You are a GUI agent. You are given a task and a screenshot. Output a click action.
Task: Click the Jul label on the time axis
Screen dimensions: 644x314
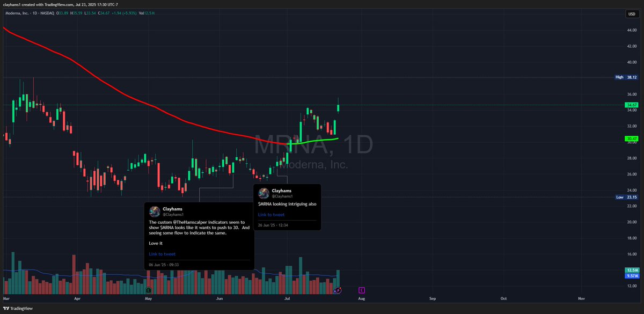288,297
